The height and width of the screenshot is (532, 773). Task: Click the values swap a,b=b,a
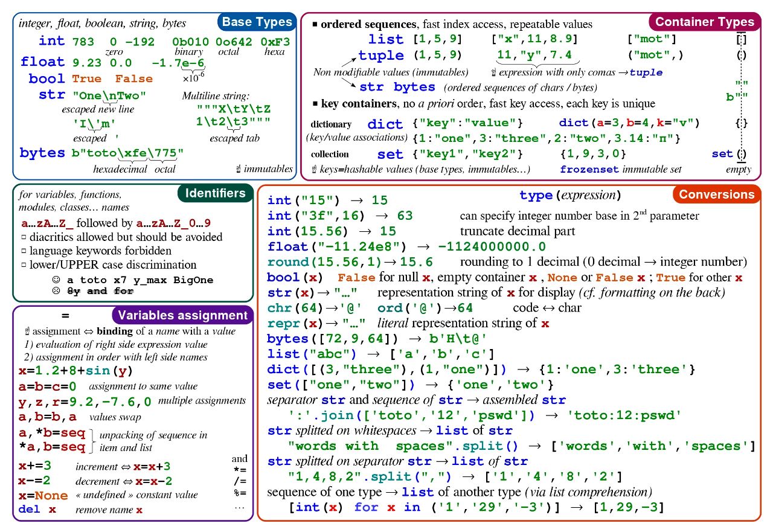pos(48,417)
